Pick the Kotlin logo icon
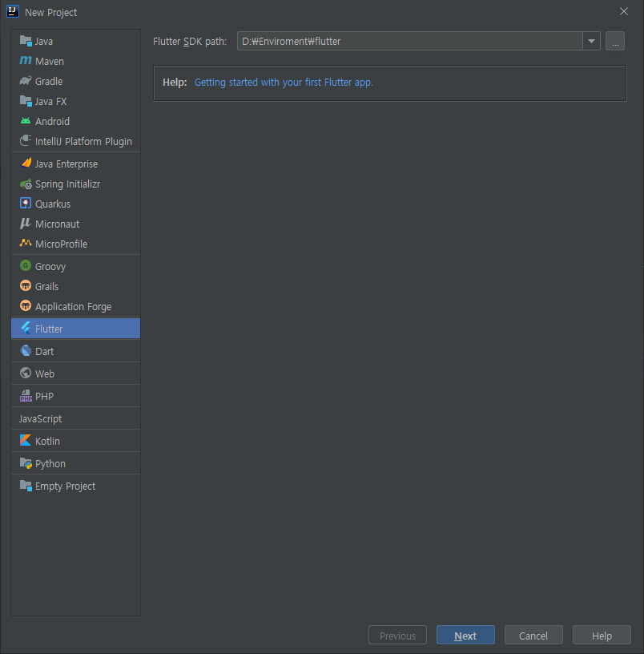Image resolution: width=644 pixels, height=654 pixels. click(x=26, y=441)
